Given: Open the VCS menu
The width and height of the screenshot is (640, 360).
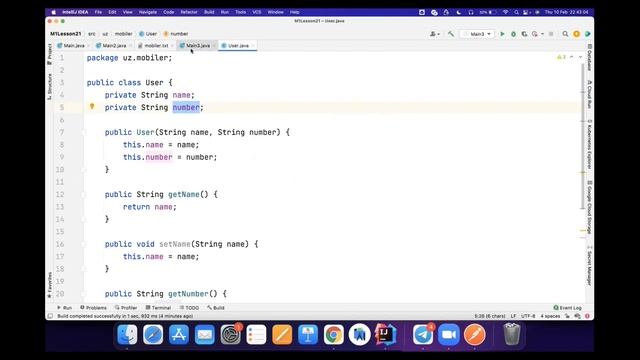Looking at the screenshot, I should [257, 12].
